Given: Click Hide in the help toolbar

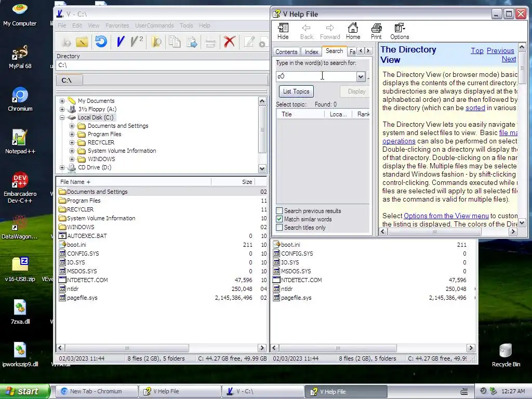Looking at the screenshot, I should tap(283, 31).
